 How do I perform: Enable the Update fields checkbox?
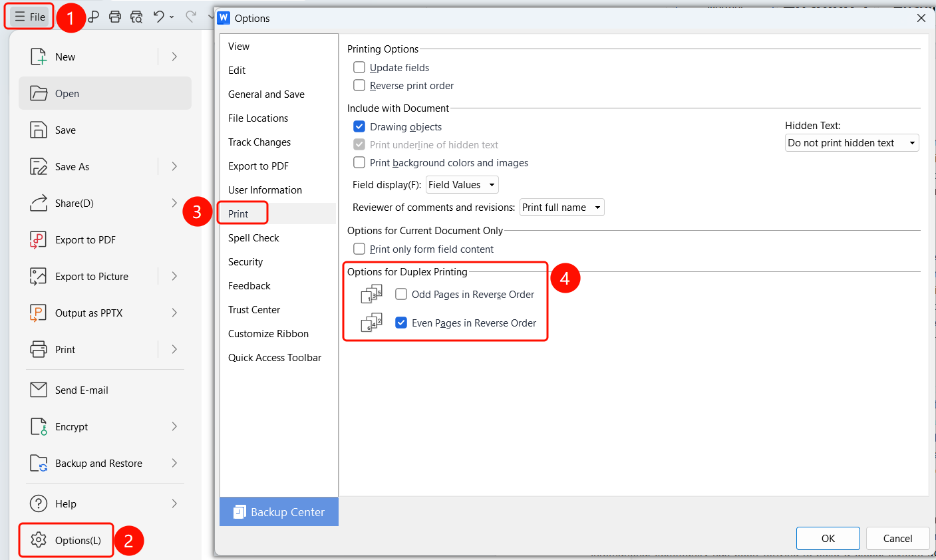tap(359, 67)
